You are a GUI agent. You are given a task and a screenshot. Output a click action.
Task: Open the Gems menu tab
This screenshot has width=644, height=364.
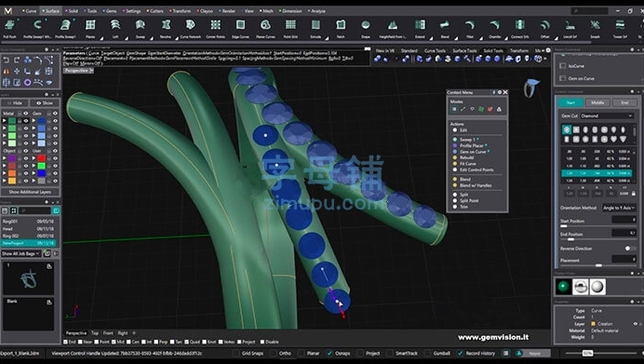(110, 11)
